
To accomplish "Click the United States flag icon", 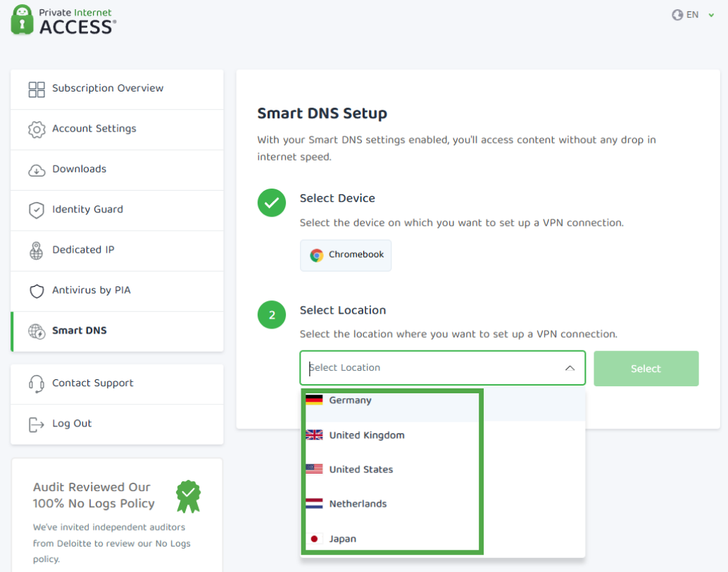I will [x=314, y=469].
